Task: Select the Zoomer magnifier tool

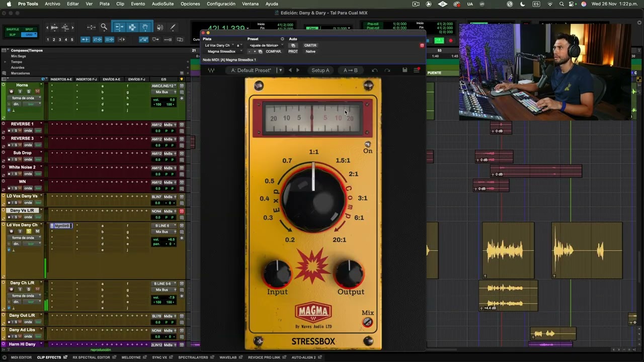Action: click(104, 28)
